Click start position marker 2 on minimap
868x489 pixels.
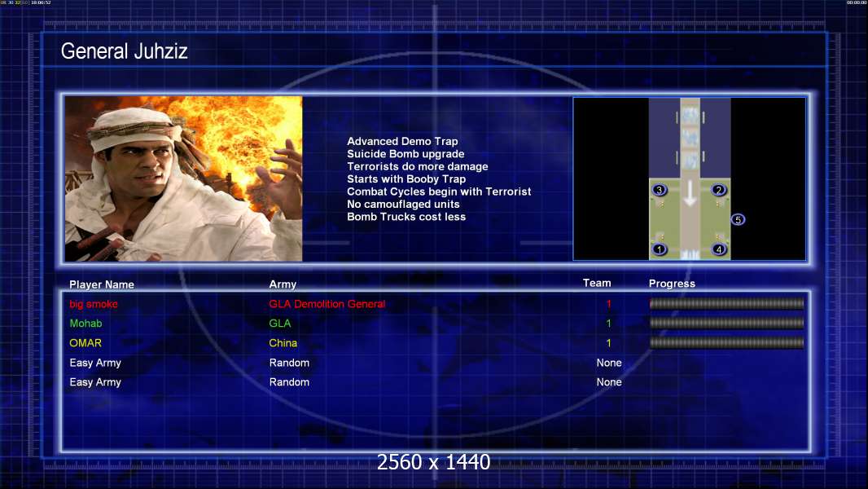pos(718,190)
